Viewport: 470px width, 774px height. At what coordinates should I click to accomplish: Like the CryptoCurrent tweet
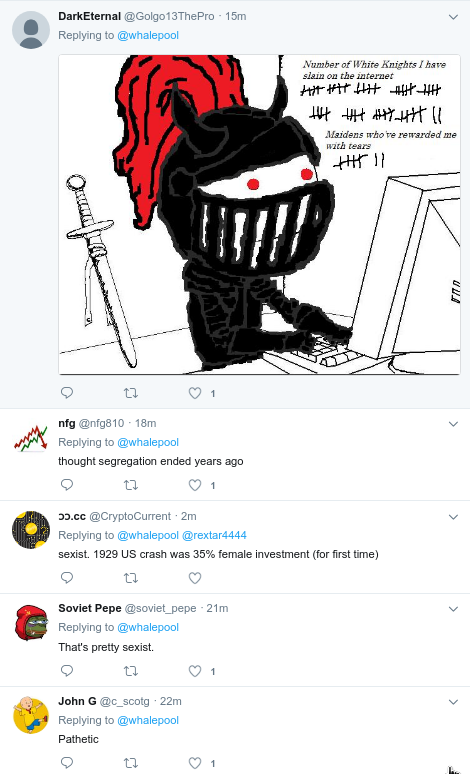click(195, 578)
